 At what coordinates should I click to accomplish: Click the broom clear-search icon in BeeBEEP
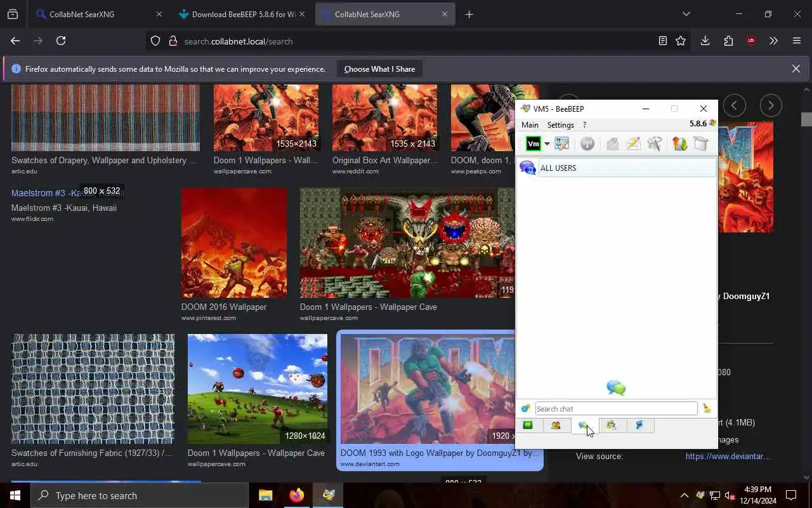tap(707, 409)
